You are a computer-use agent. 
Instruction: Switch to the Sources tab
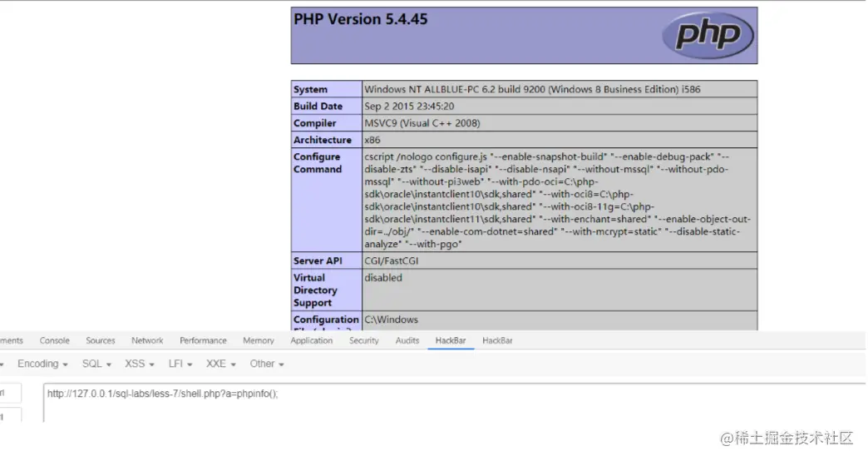[101, 341]
